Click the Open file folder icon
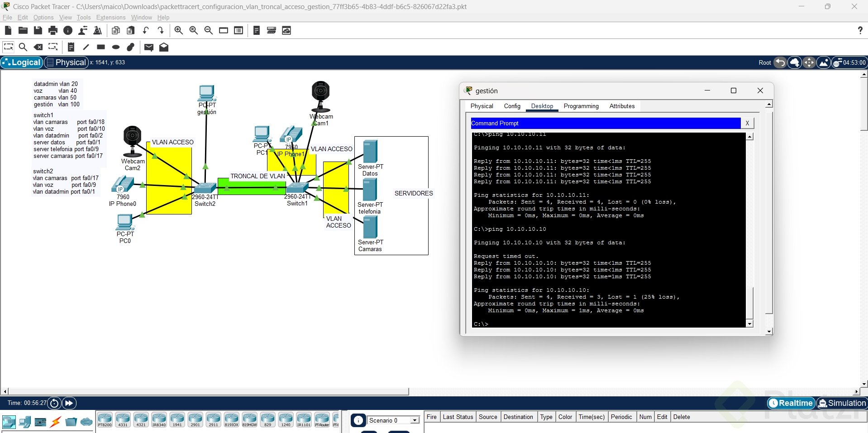 click(23, 30)
